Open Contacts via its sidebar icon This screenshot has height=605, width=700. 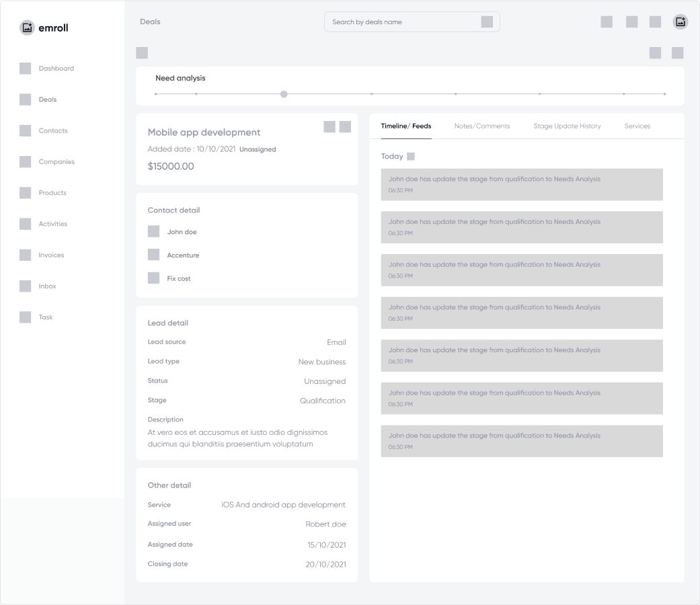25,130
